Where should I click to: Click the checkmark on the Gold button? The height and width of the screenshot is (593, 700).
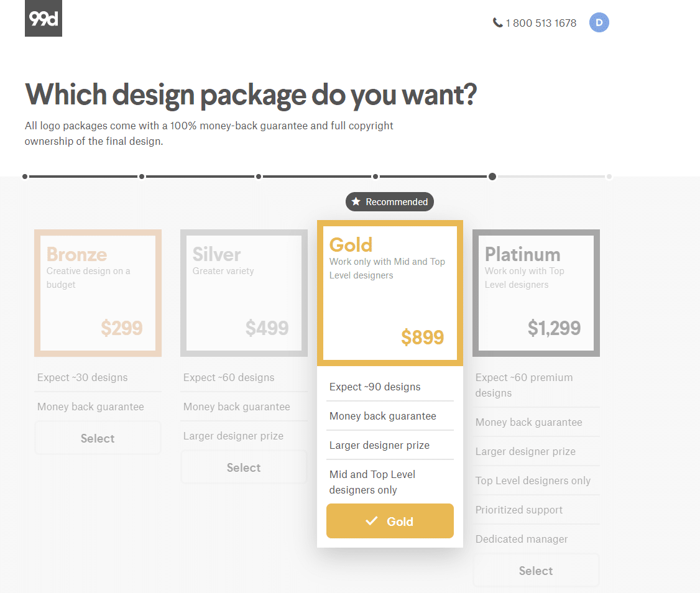[x=371, y=521]
